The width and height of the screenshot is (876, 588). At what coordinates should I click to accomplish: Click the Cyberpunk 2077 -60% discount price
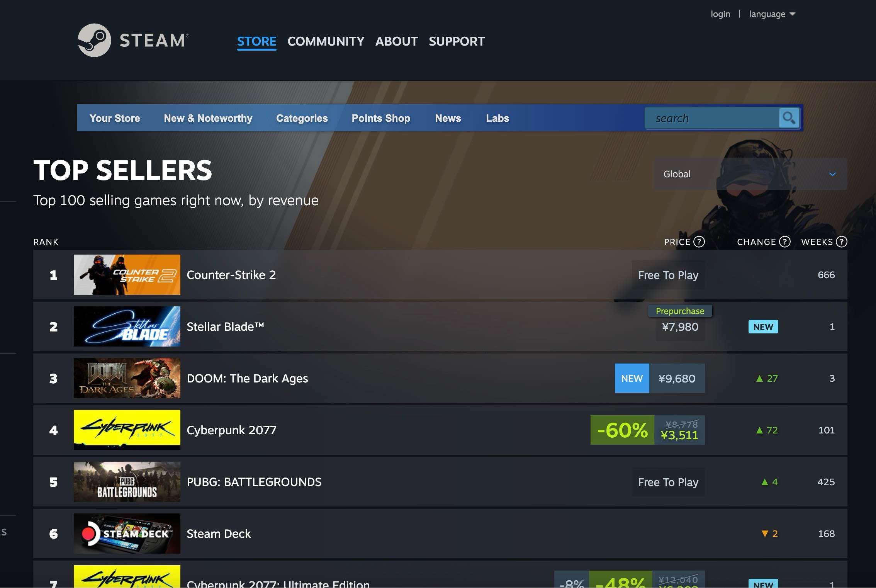tap(648, 430)
